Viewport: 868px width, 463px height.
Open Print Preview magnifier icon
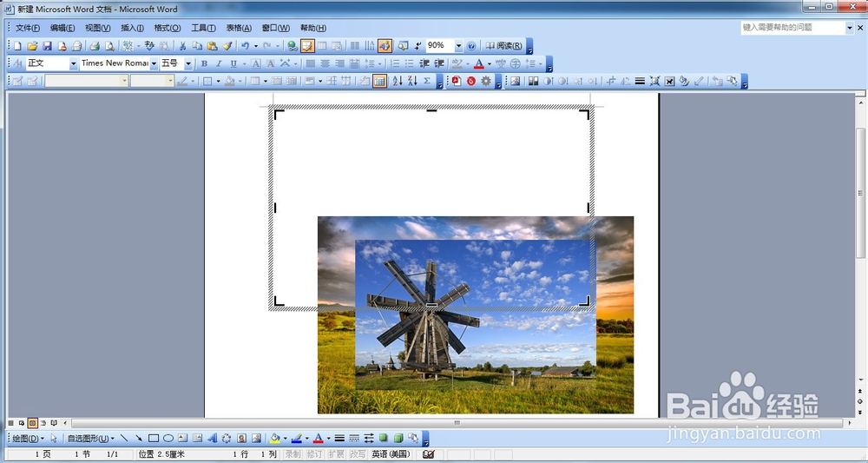(109, 46)
